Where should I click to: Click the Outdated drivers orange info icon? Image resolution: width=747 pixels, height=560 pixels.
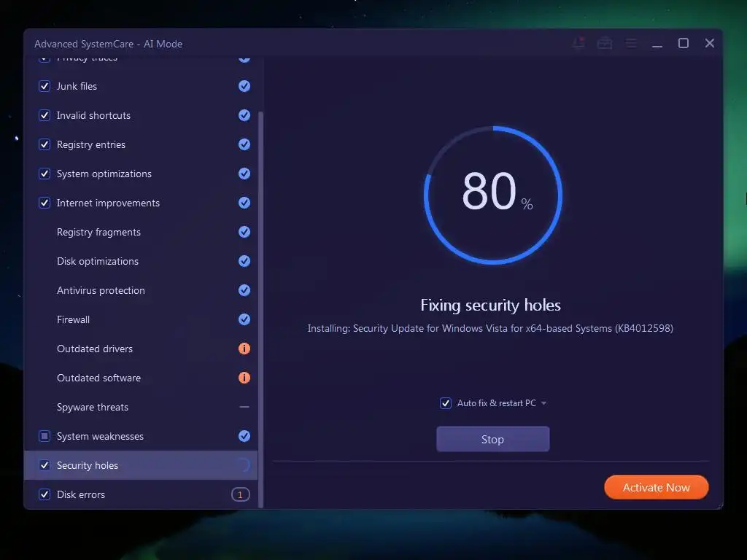(244, 349)
